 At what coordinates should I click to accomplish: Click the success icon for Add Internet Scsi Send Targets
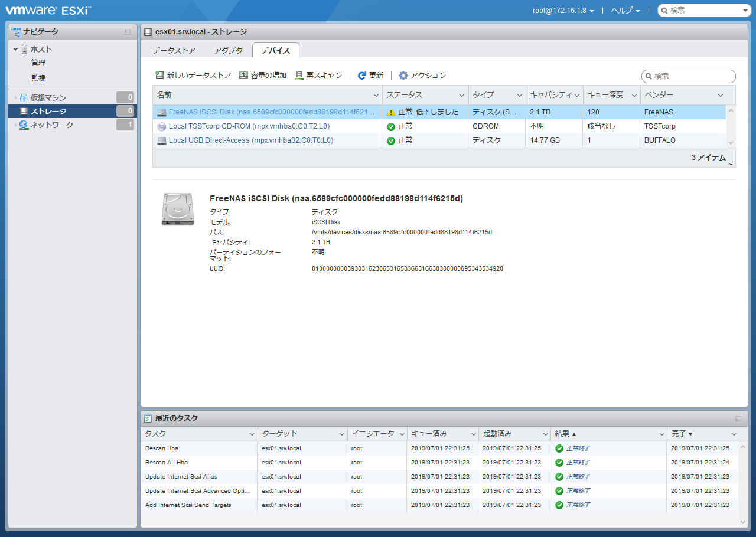[559, 505]
